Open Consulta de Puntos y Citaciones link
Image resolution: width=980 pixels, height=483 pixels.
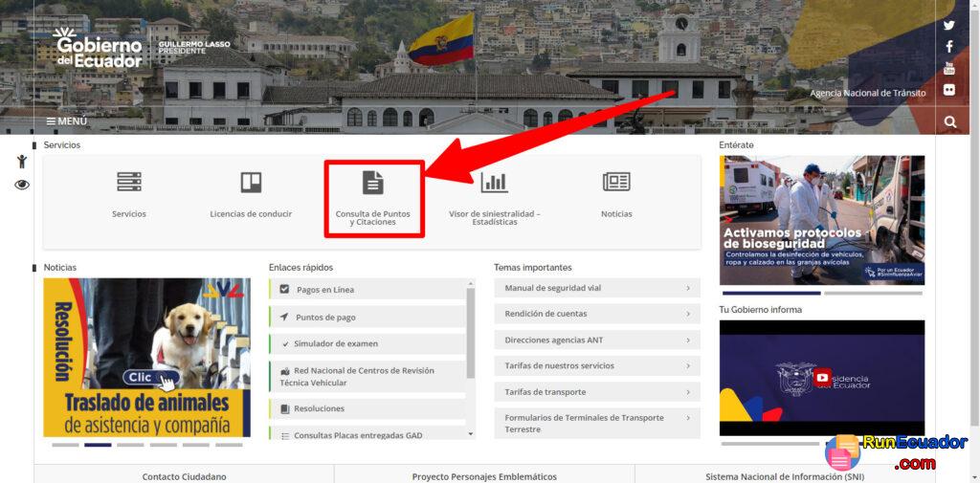point(372,217)
